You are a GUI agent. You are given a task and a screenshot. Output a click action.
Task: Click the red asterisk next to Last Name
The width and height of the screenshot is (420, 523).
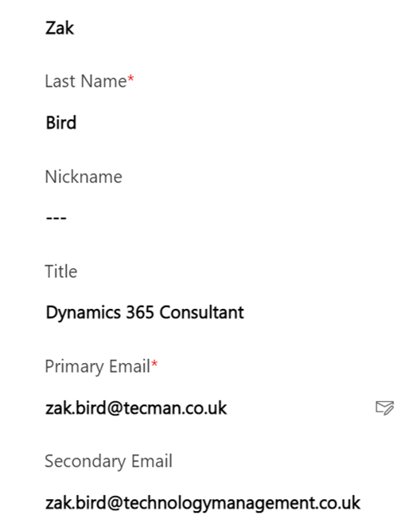coord(130,79)
